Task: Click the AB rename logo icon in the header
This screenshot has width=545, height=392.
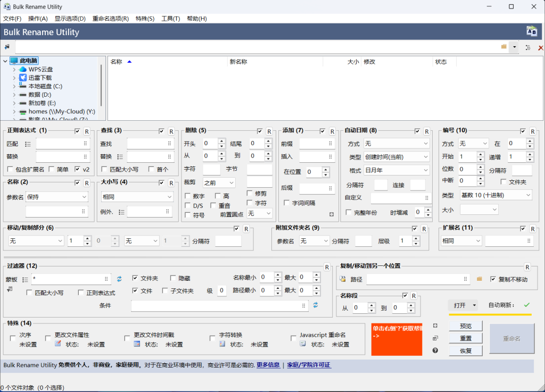Action: tap(532, 31)
